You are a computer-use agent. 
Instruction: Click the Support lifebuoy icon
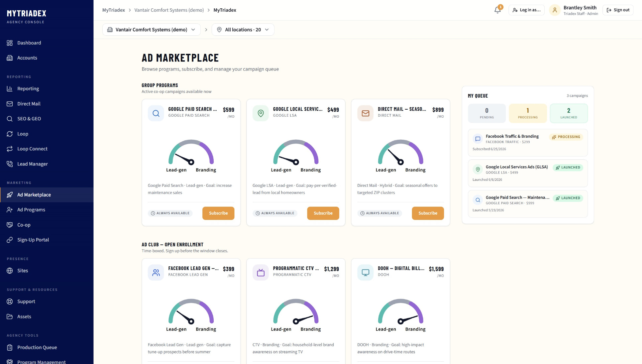[x=10, y=301]
